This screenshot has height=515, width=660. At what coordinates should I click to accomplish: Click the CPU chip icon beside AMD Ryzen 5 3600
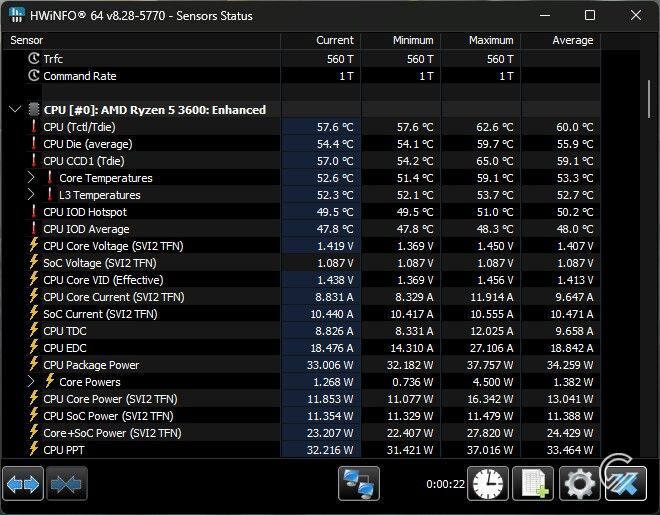34,110
